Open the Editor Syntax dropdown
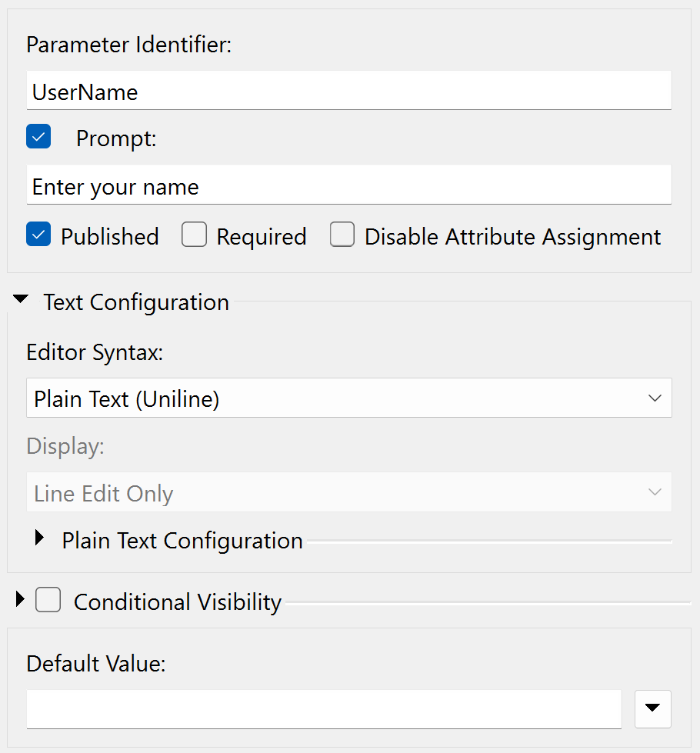 point(349,398)
